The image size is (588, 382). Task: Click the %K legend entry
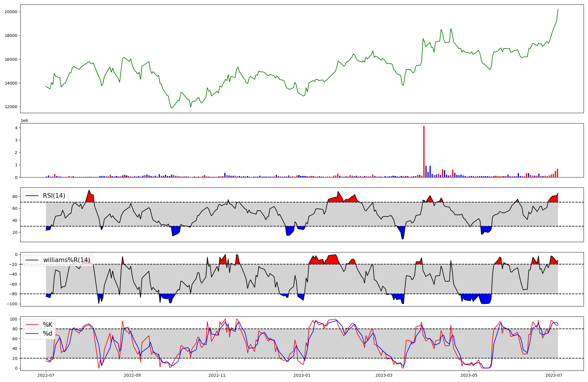point(48,325)
